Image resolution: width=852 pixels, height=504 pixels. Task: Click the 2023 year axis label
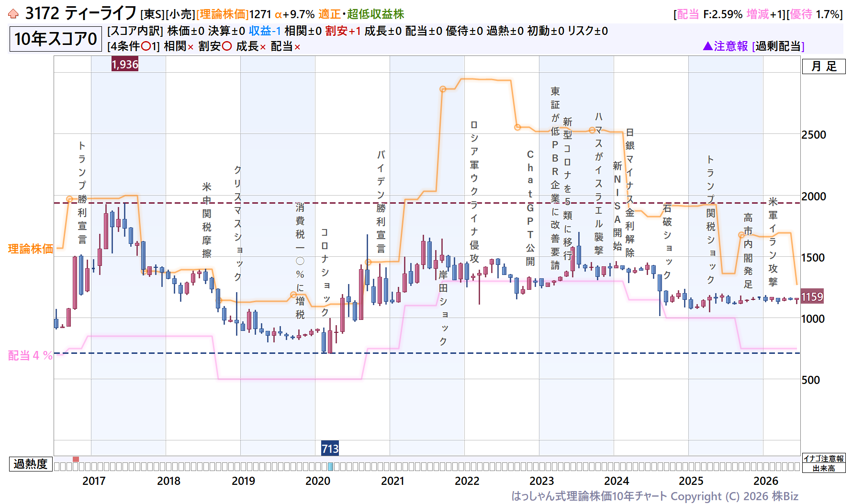[542, 481]
